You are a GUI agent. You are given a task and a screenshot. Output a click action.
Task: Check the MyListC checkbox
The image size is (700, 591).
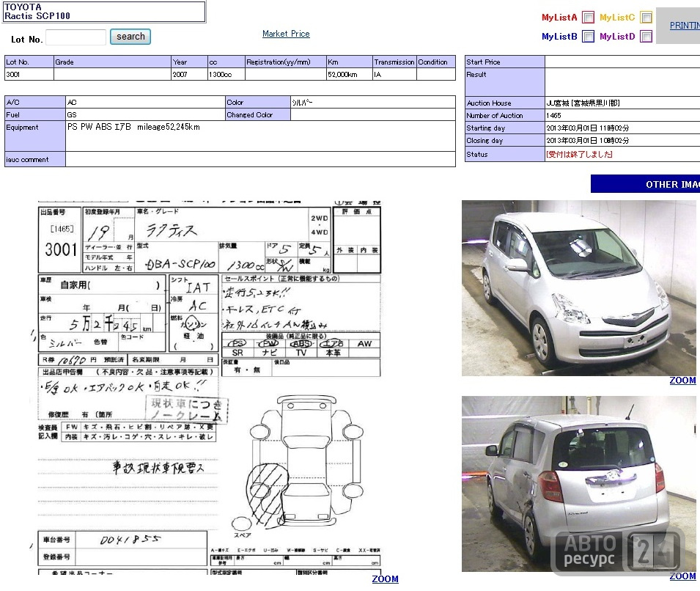646,18
